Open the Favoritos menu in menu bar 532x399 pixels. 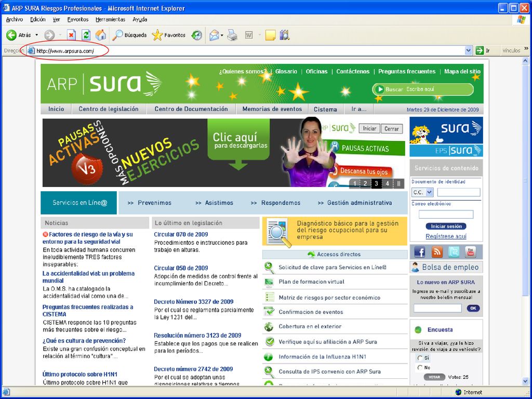[78, 19]
